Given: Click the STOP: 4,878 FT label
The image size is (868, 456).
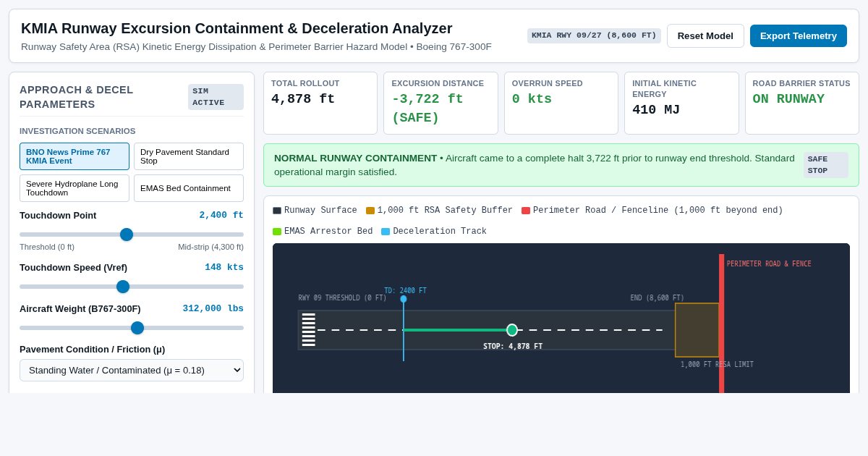Looking at the screenshot, I should (x=513, y=347).
